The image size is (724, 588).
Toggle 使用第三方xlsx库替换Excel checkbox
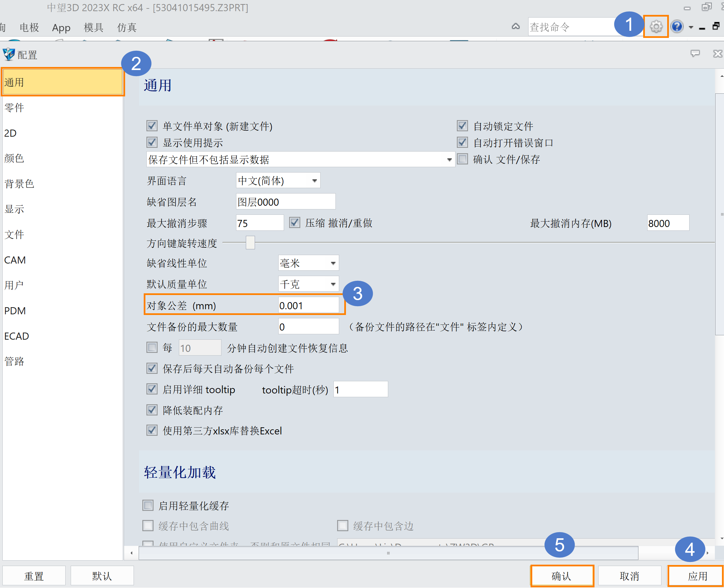pyautogui.click(x=152, y=430)
